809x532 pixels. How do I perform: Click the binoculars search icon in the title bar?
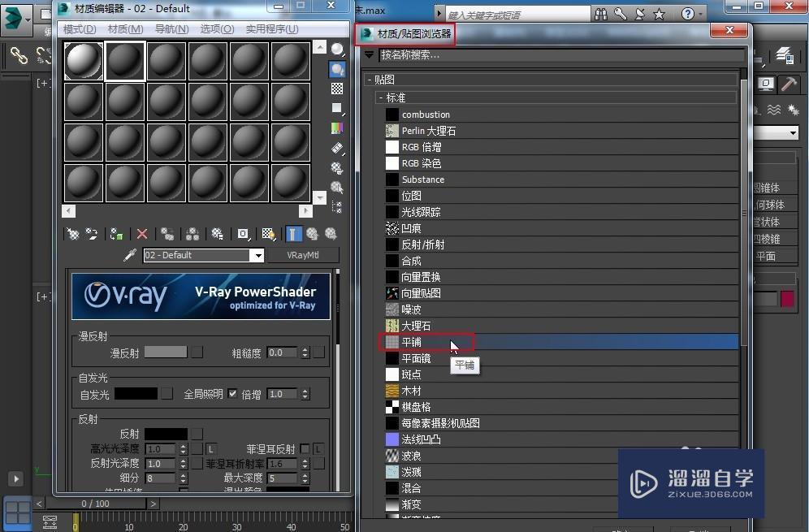tap(600, 14)
